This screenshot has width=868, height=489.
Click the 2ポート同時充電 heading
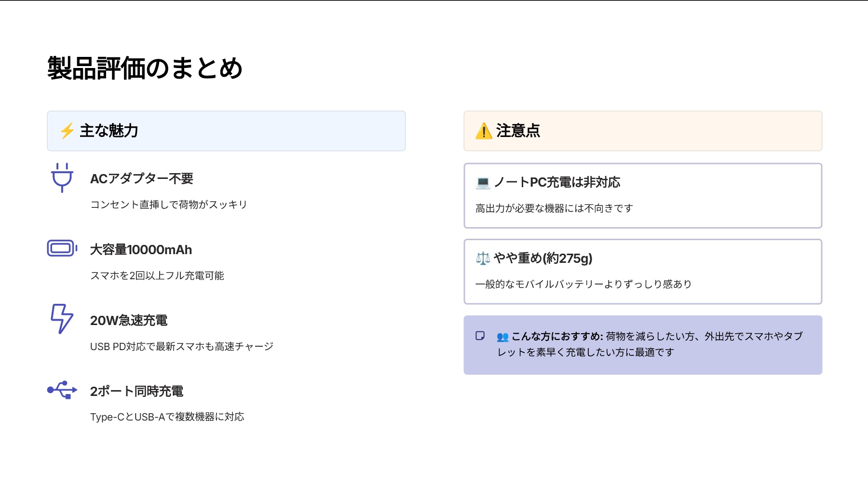point(136,391)
